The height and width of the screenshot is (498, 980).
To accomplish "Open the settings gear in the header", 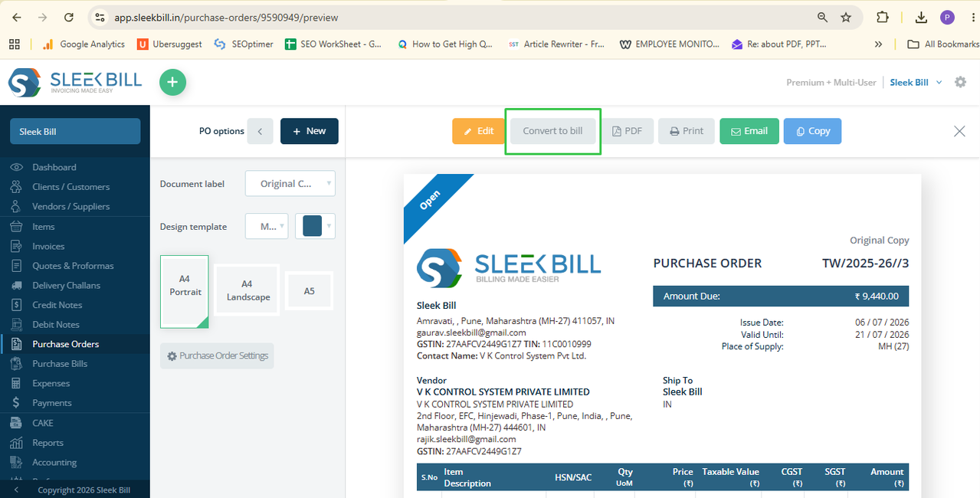I will [960, 82].
